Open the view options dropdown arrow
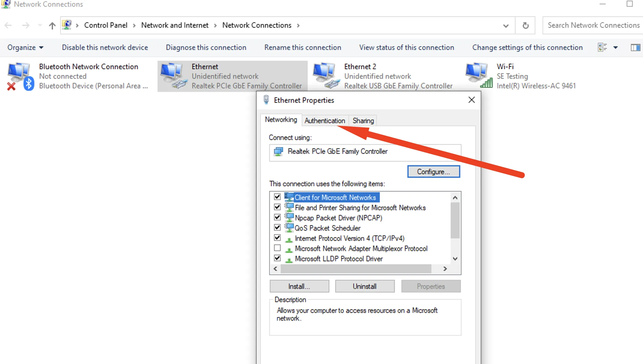The image size is (643, 364). pyautogui.click(x=615, y=47)
